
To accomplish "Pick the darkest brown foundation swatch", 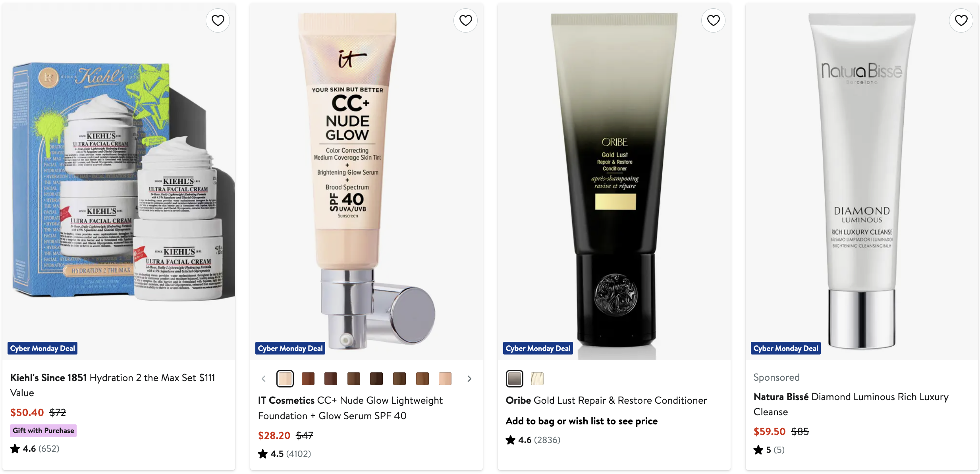I will point(376,379).
